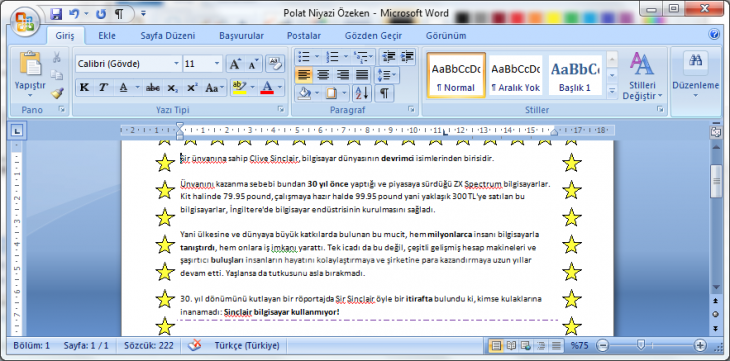Image resolution: width=730 pixels, height=361 pixels.
Task: Click the ribbon show paragraph marks button
Action: pyautogui.click(x=384, y=93)
